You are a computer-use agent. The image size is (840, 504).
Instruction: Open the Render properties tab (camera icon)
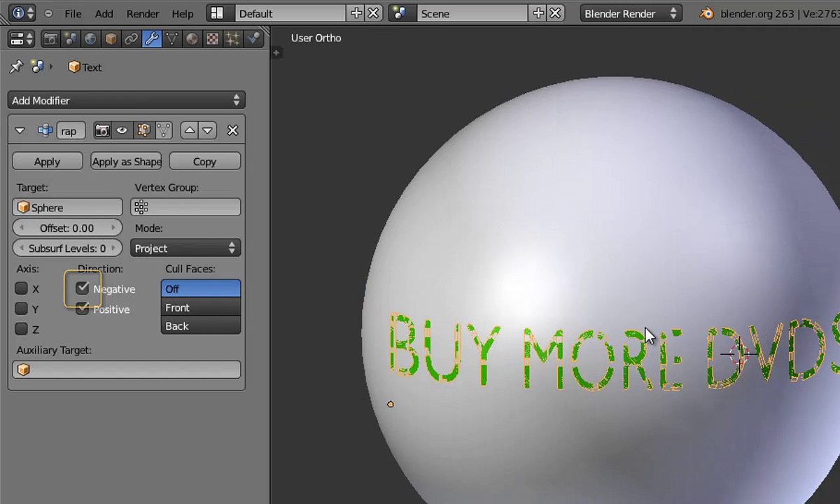coord(50,39)
